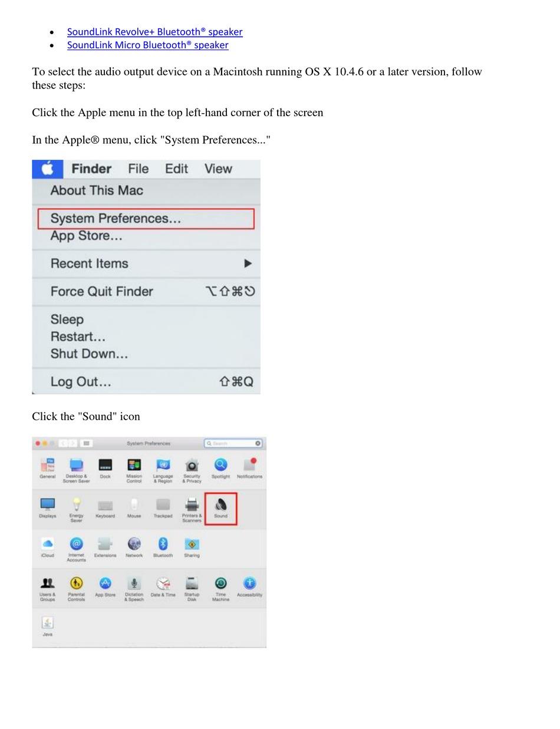Open Java preferences icon

click(x=48, y=626)
